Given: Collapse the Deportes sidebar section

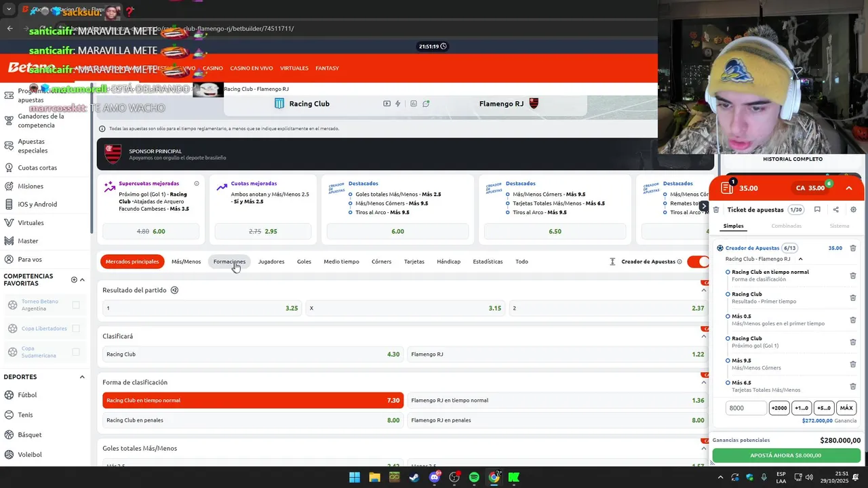Looking at the screenshot, I should 82,377.
